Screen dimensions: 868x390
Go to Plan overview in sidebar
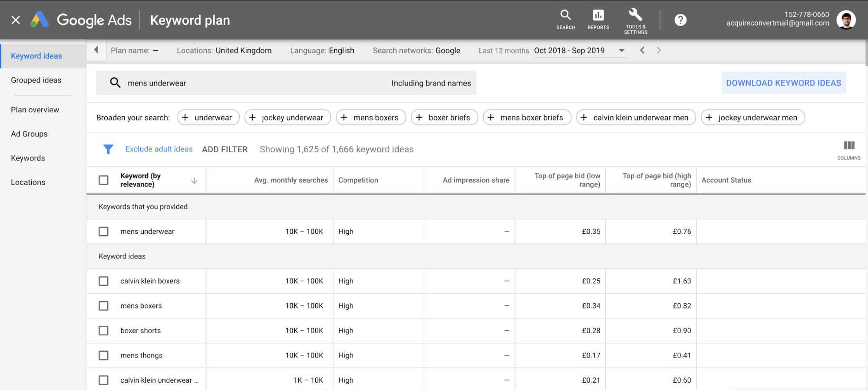click(35, 110)
